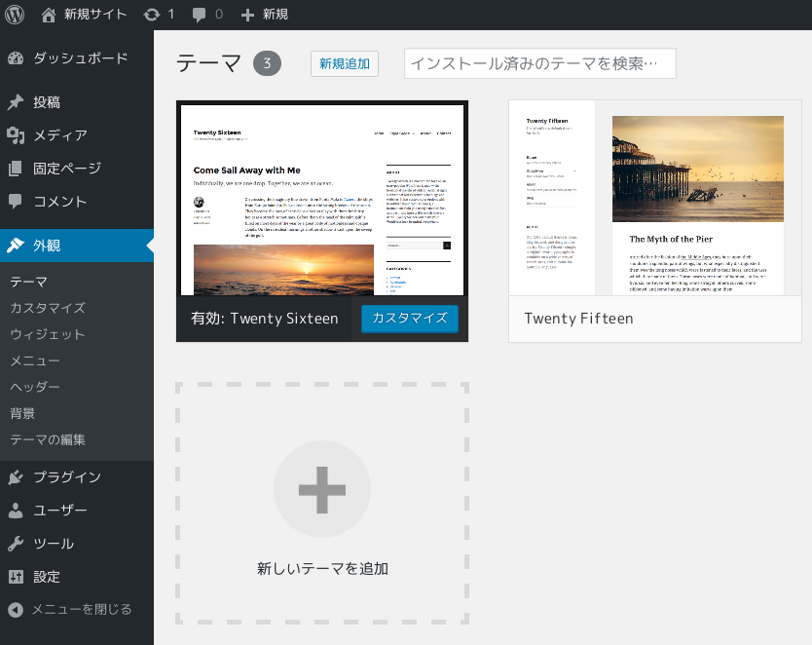Click the Twenty Fifteen theme name
Viewport: 812px width, 645px height.
coord(579,319)
